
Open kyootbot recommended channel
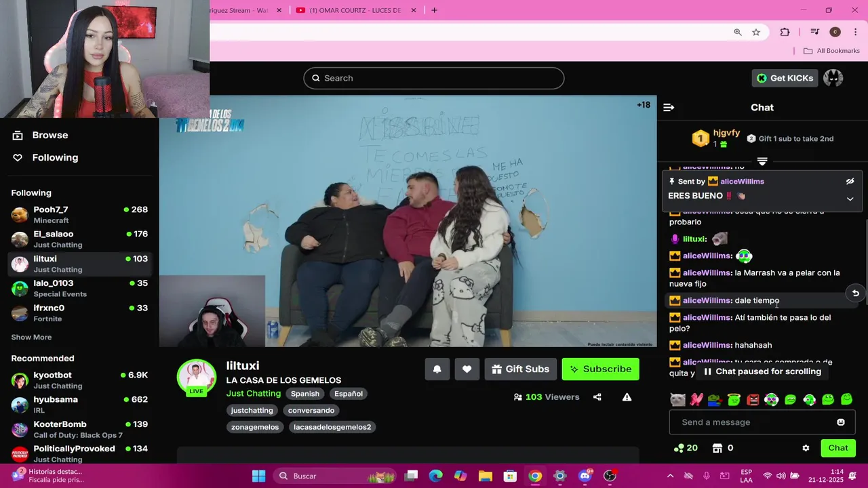coord(80,380)
